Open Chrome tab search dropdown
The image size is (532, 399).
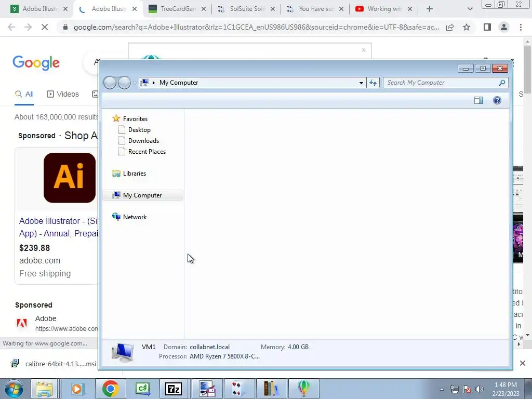click(x=470, y=9)
